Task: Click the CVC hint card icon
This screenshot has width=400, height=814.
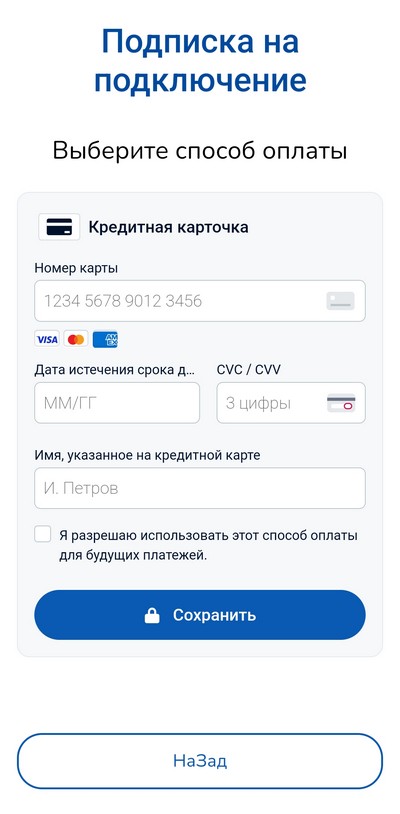Action: [341, 403]
